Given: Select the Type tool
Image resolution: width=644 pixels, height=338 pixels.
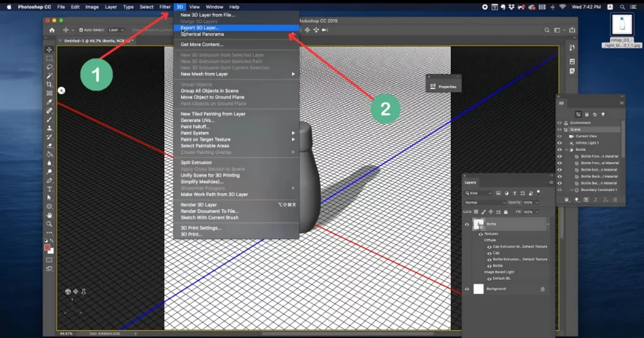Looking at the screenshot, I should click(x=49, y=189).
